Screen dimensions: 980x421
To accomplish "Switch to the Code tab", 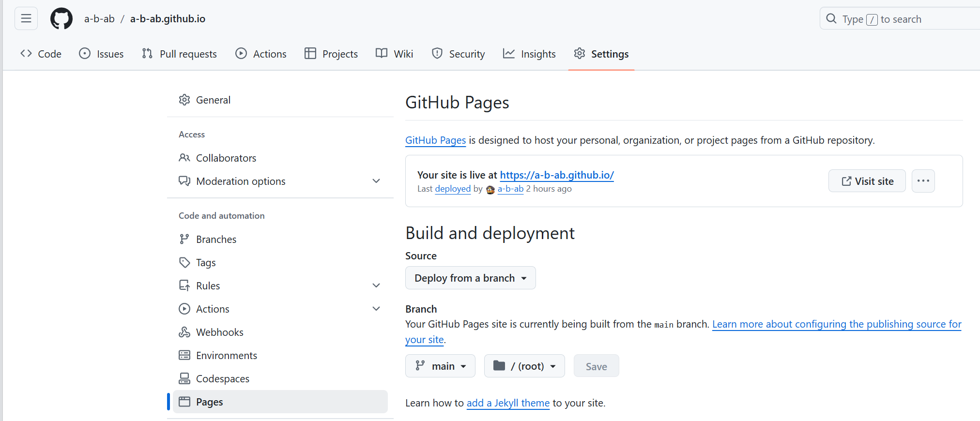I will (41, 54).
